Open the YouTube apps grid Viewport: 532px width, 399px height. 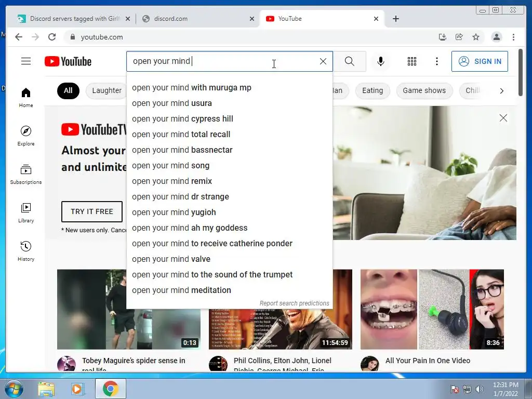[x=412, y=61]
